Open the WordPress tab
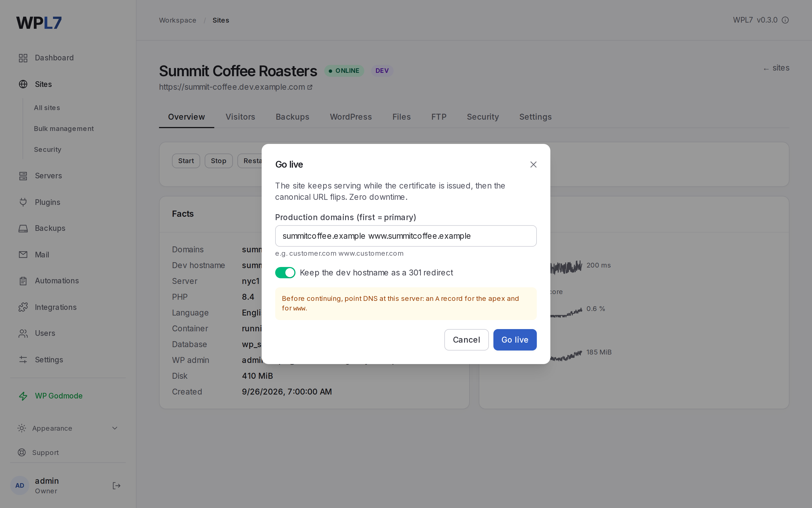Image resolution: width=812 pixels, height=508 pixels. pyautogui.click(x=351, y=117)
